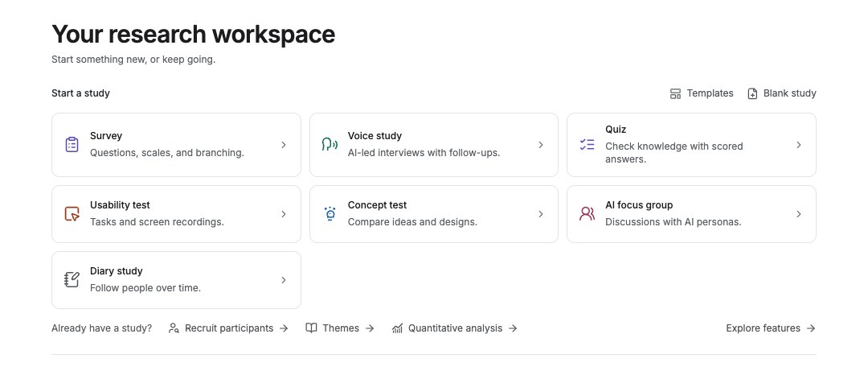Click 'Compare ideas and designs.' text
The height and width of the screenshot is (371, 868).
pos(412,222)
